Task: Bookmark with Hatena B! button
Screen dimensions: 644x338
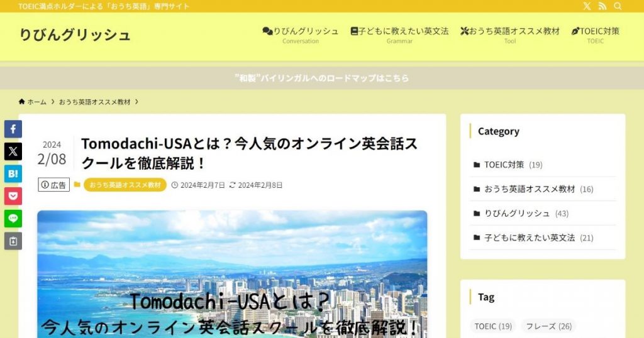Action: click(13, 174)
